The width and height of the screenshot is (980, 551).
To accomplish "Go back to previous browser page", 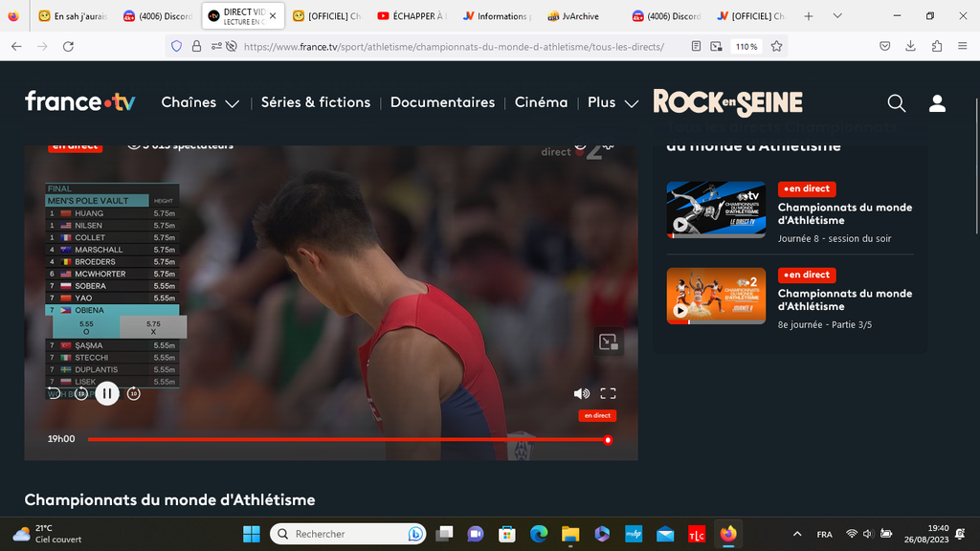I will pos(17,46).
